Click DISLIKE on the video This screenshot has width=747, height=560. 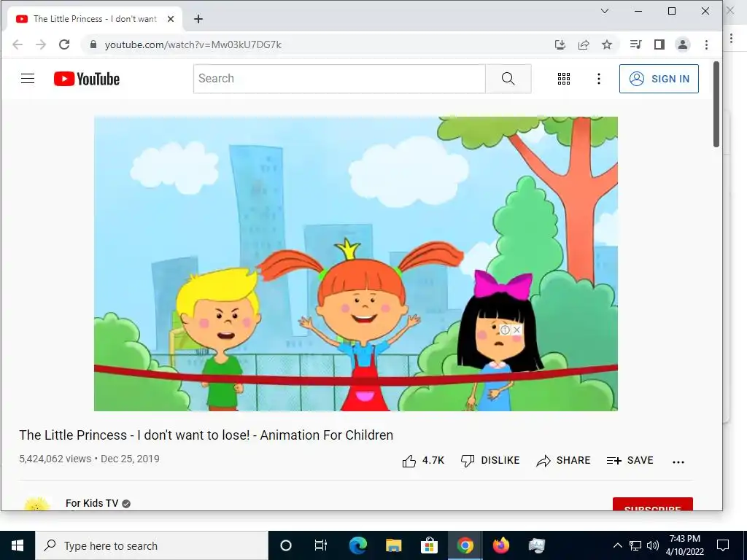coord(490,461)
